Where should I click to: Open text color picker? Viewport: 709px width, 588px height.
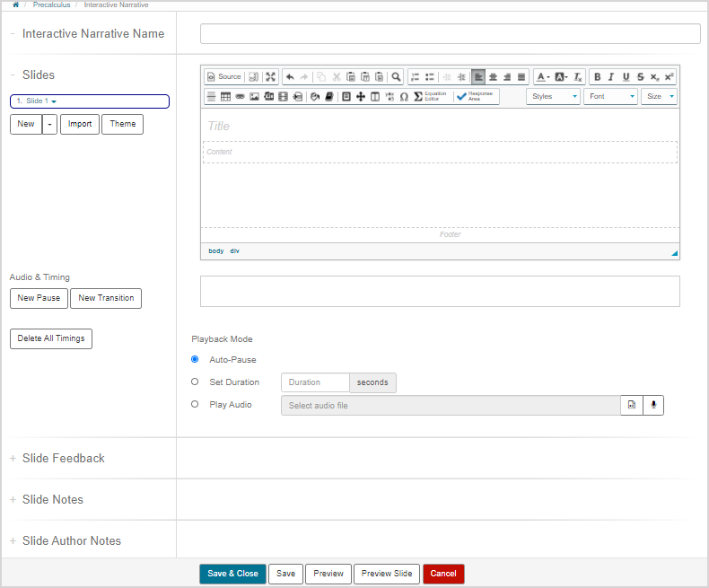[543, 77]
